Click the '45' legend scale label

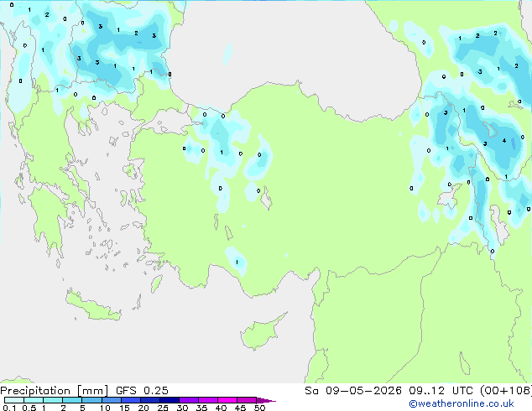pos(240,408)
